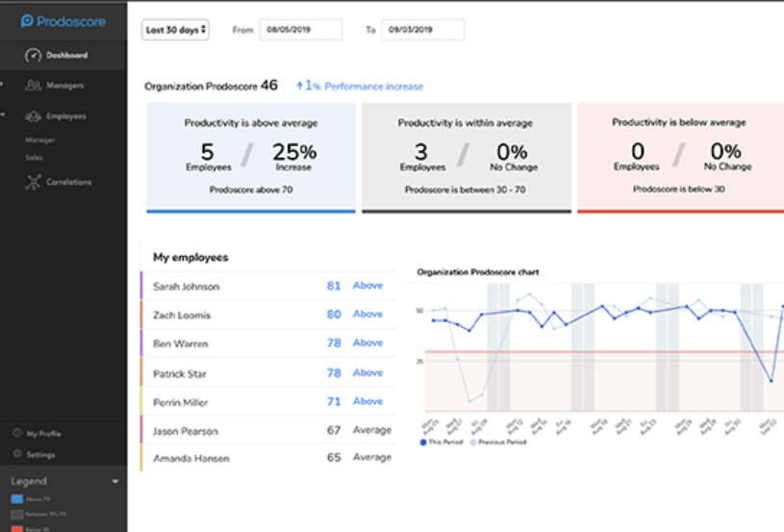The image size is (784, 532).
Task: Click Amanda Hansen's score 65
Action: point(334,457)
